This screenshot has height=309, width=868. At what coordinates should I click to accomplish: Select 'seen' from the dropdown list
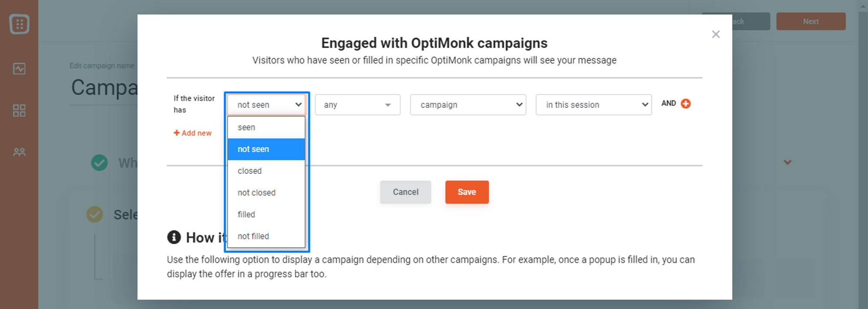pos(266,127)
